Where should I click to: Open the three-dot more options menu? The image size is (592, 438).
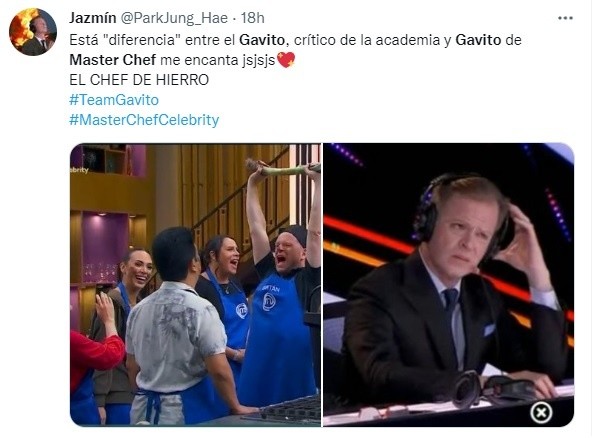[x=565, y=18]
